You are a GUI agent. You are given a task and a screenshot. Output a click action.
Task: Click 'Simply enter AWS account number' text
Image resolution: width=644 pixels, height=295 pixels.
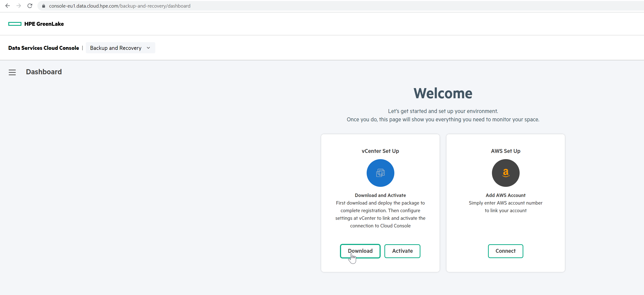click(x=506, y=206)
